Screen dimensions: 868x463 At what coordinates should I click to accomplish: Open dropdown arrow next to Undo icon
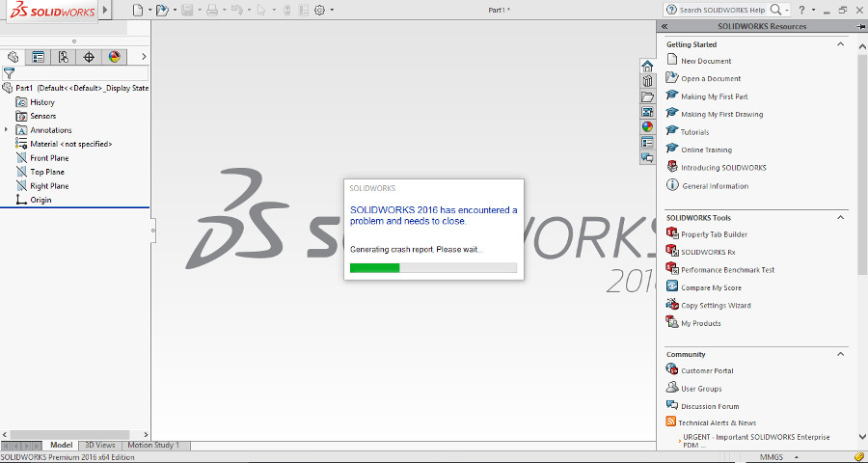click(249, 10)
